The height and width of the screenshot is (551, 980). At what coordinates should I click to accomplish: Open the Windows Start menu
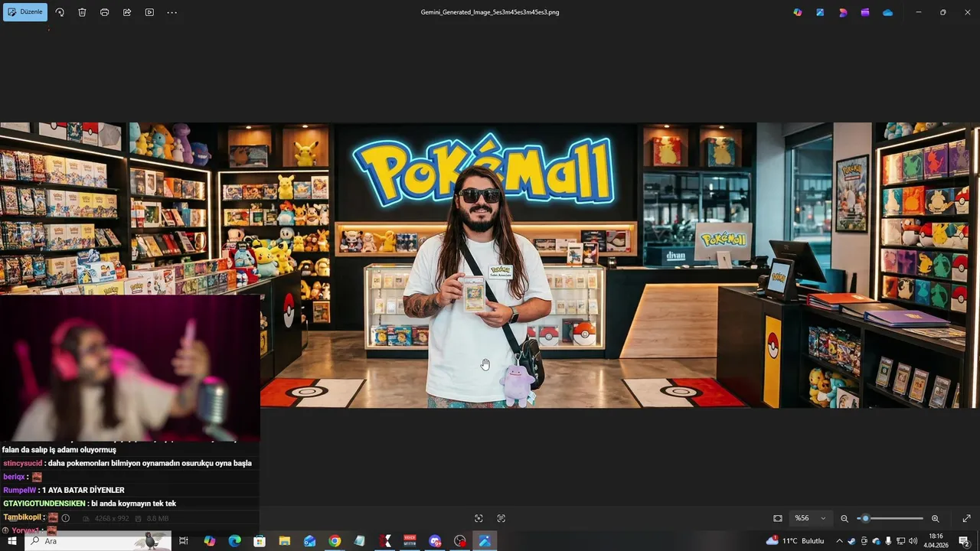click(x=11, y=541)
